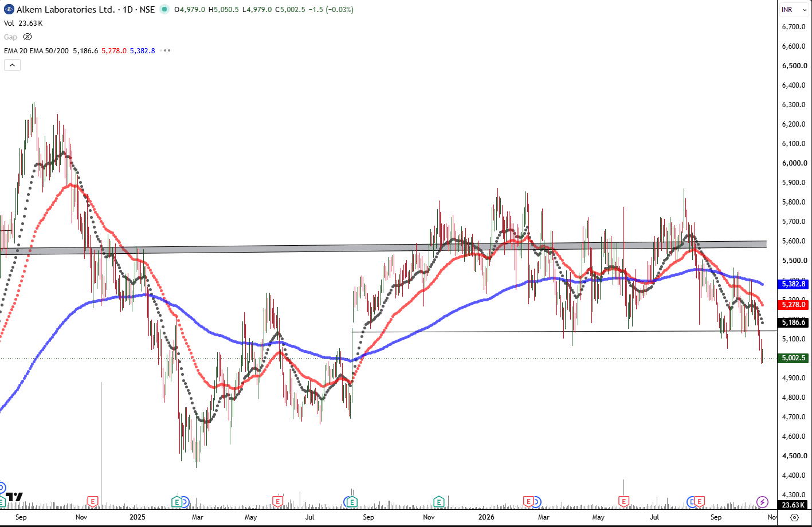Click the TradingView logo
The height and width of the screenshot is (527, 812).
pos(14,497)
